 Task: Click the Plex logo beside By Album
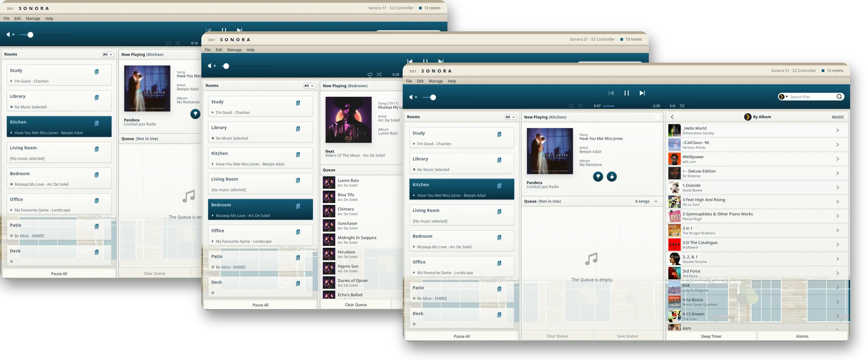pos(747,117)
